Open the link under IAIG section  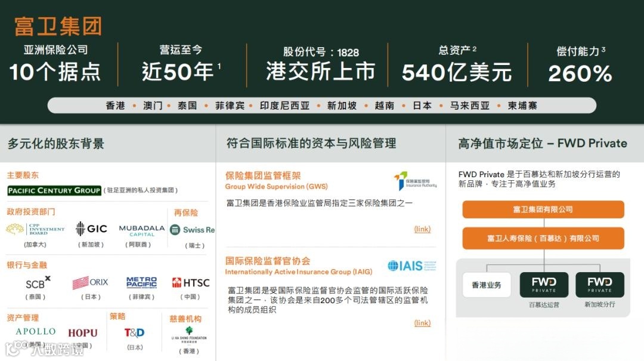coord(422,323)
